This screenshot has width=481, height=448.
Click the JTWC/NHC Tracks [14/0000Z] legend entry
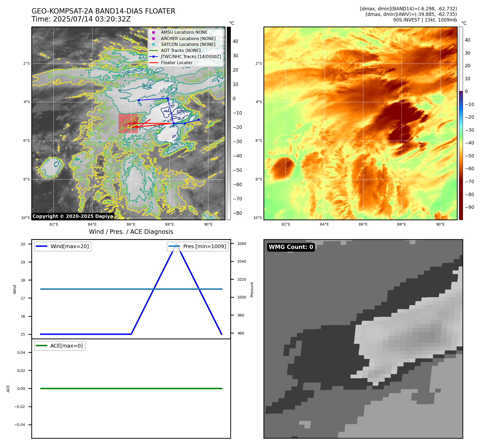pyautogui.click(x=185, y=57)
